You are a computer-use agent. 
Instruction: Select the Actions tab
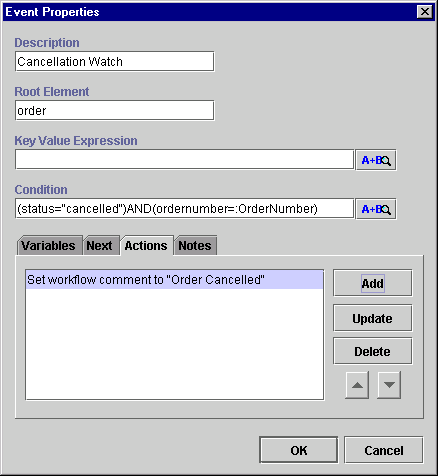tap(146, 246)
